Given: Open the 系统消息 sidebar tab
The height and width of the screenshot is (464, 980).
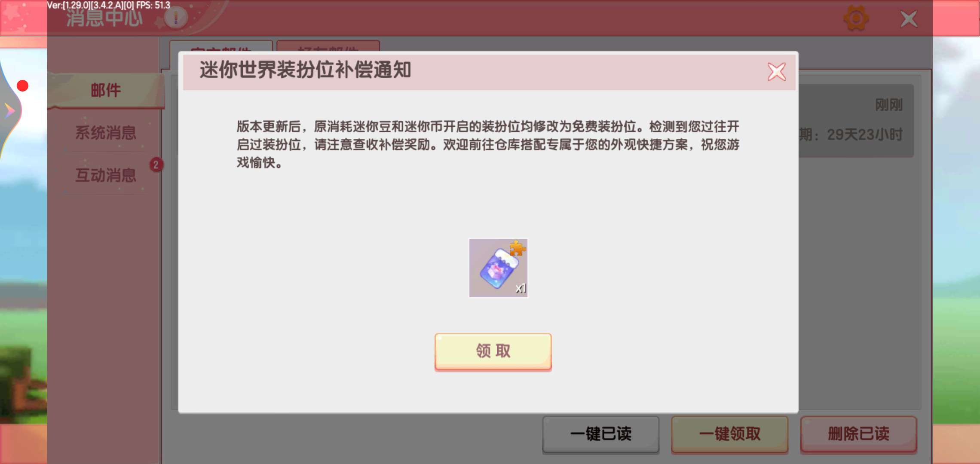Looking at the screenshot, I should point(106,132).
